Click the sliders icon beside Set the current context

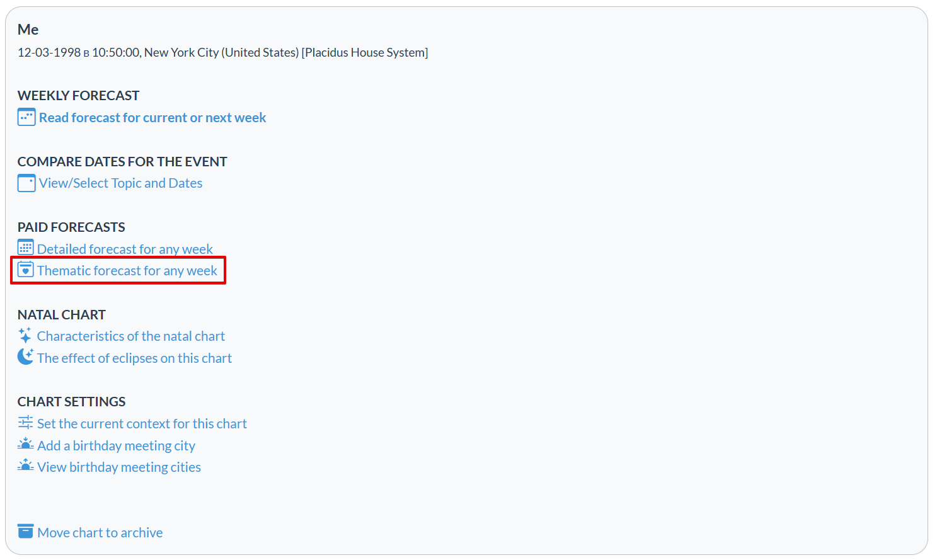25,423
